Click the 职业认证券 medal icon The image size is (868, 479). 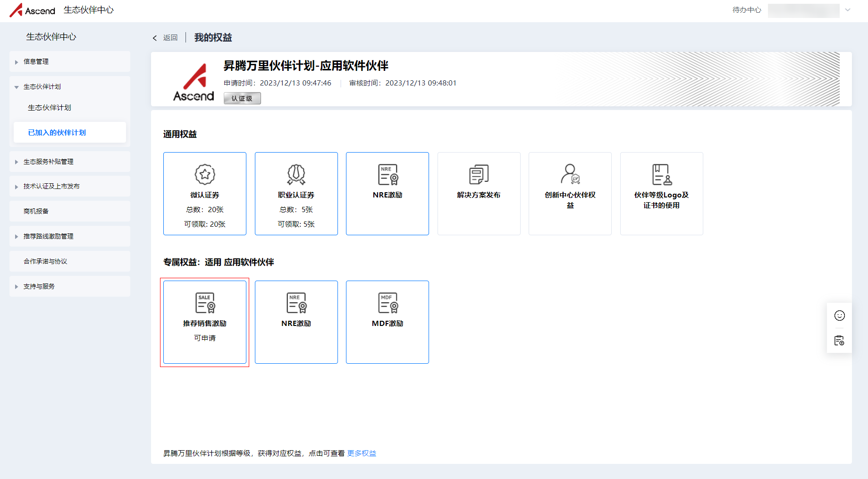pos(296,174)
